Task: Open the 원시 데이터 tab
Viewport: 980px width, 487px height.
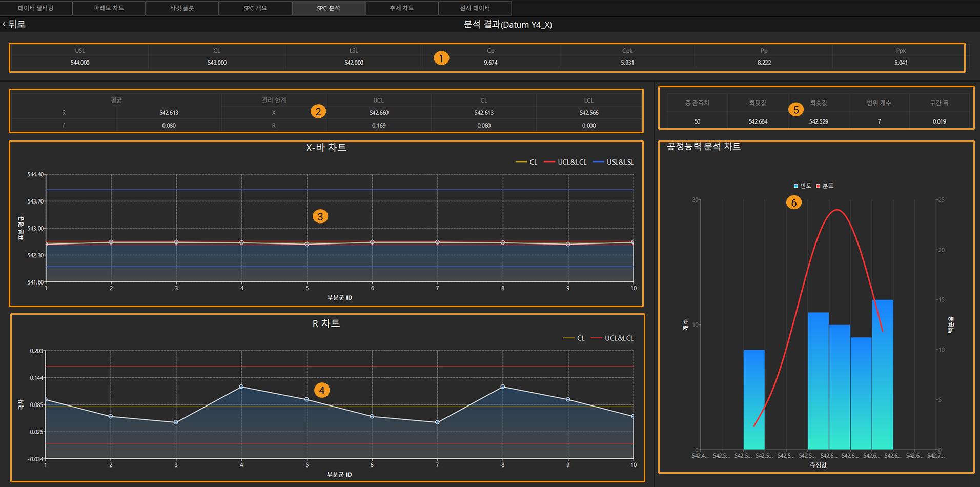Action: pos(475,8)
